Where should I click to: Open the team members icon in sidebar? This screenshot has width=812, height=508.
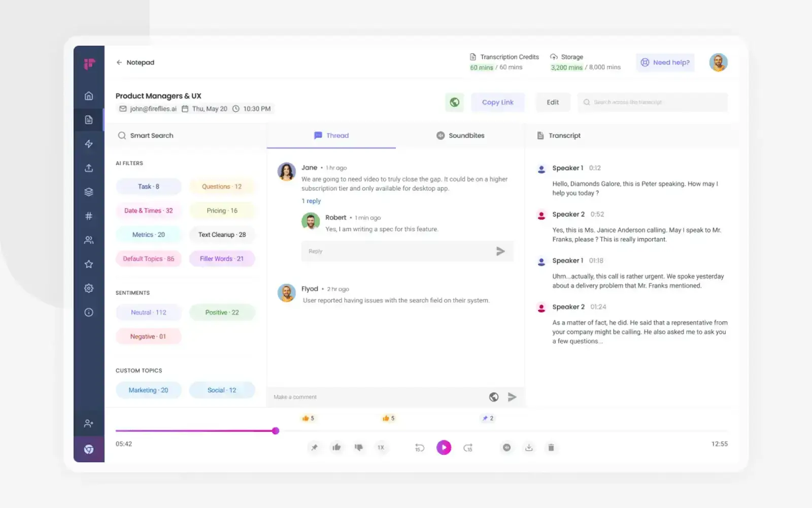click(89, 240)
